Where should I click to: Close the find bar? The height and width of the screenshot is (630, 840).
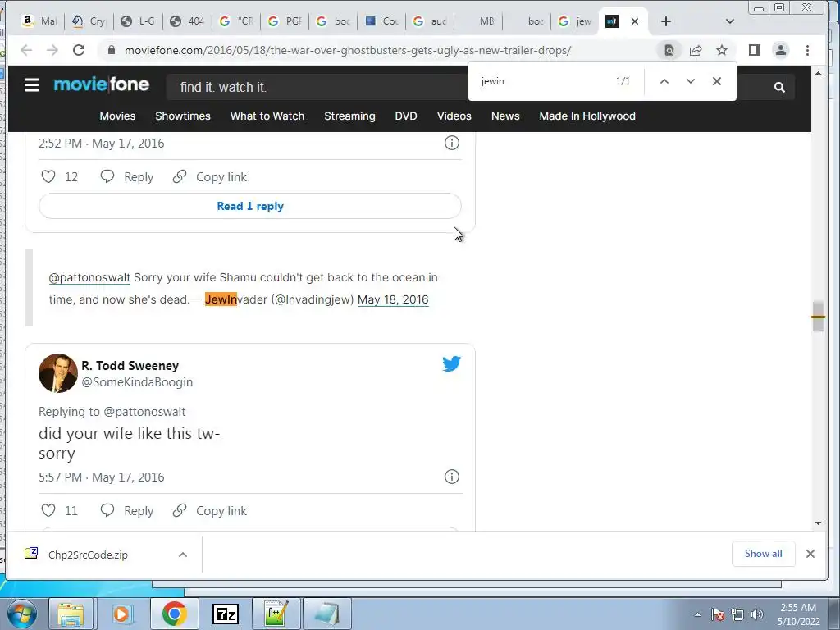717,81
